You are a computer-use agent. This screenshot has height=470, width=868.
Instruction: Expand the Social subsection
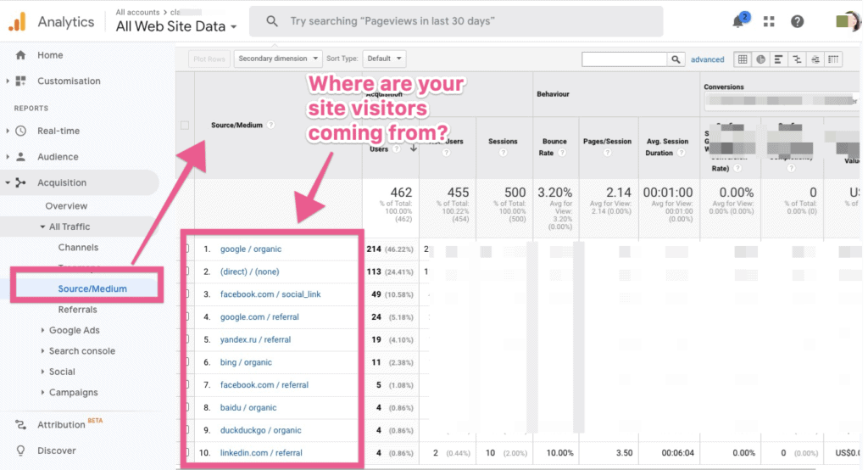point(42,372)
